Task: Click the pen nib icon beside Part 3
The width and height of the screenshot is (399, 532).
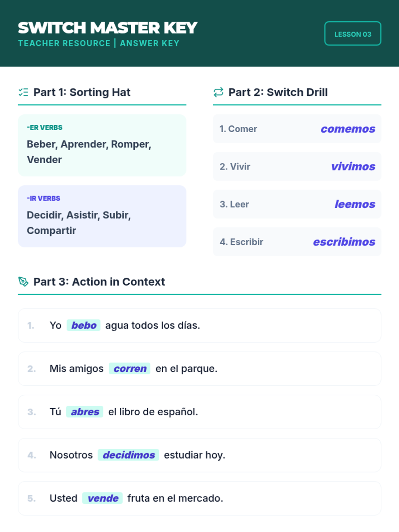Action: click(23, 282)
